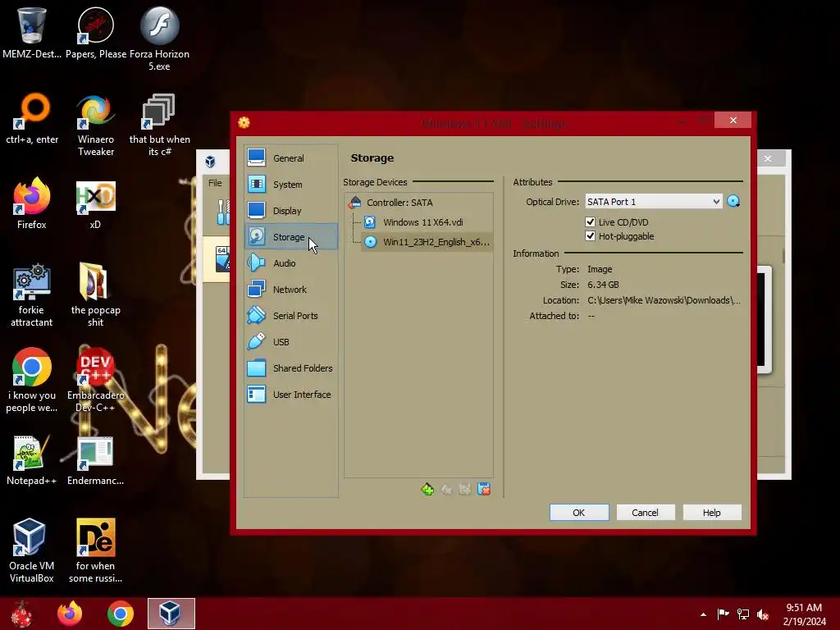Click Firefox icon on taskbar

(x=70, y=614)
